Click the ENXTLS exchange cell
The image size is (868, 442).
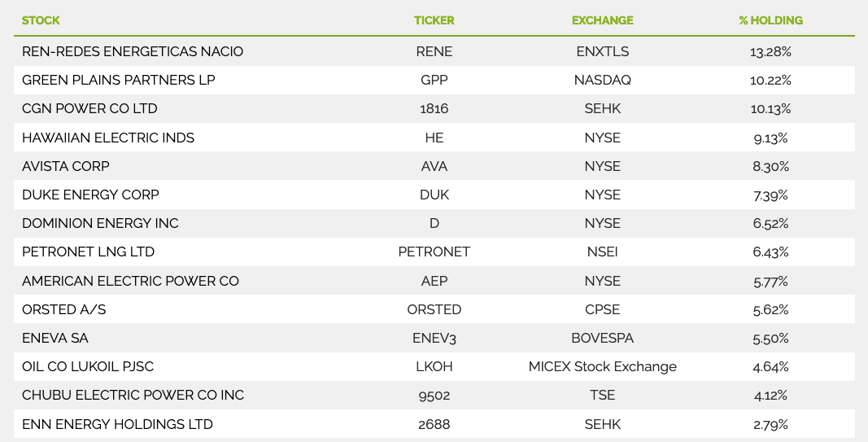tap(602, 51)
